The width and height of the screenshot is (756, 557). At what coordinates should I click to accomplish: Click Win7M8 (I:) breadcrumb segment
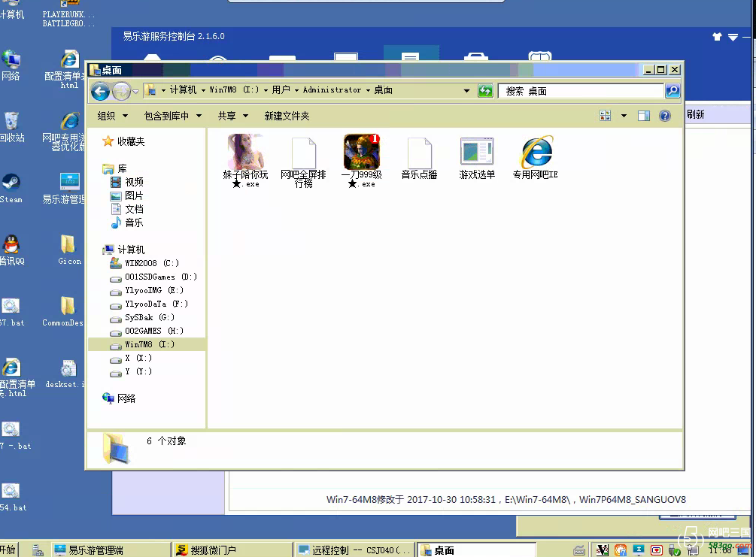[234, 89]
